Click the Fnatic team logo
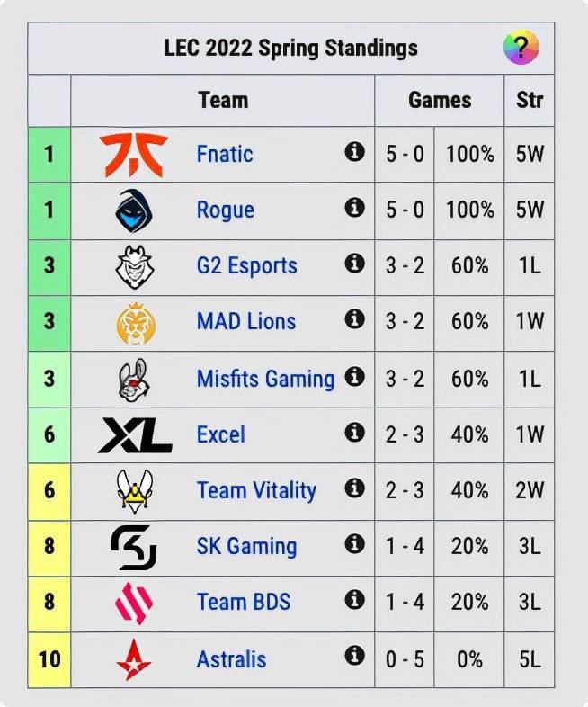Viewport: 588px width, 707px height. coord(135,154)
